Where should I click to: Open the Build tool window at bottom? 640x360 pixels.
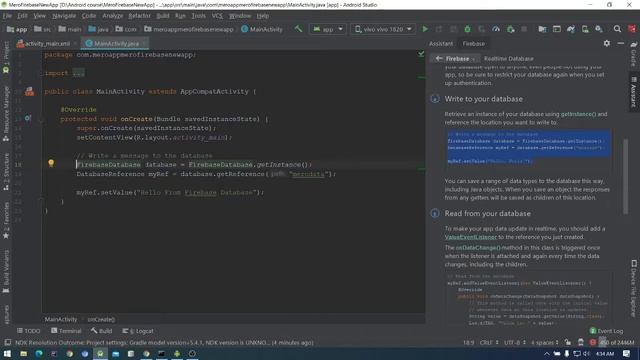click(102, 331)
